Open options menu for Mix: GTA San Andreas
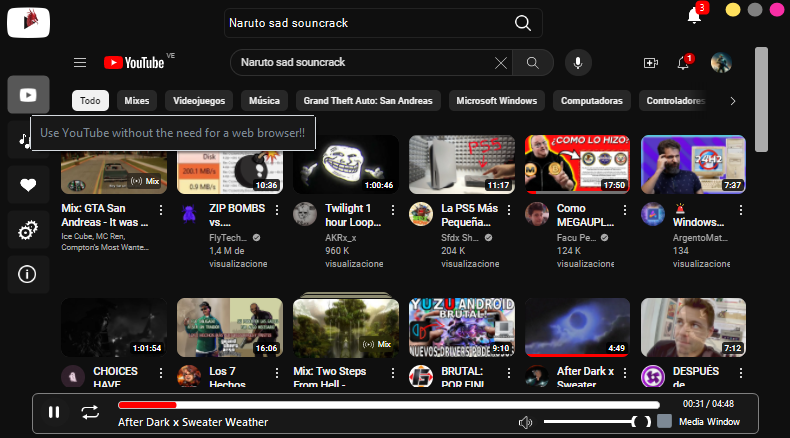Screen dimensions: 790x438 coord(161,210)
